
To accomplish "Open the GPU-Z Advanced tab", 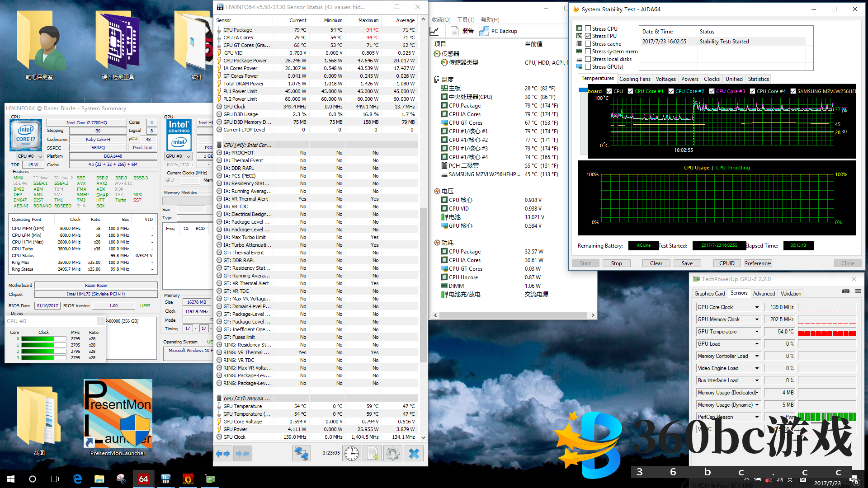I will (x=764, y=294).
